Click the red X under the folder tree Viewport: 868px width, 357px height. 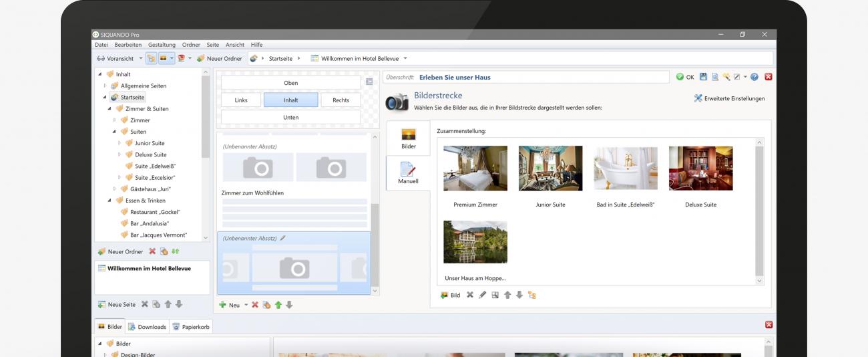152,251
